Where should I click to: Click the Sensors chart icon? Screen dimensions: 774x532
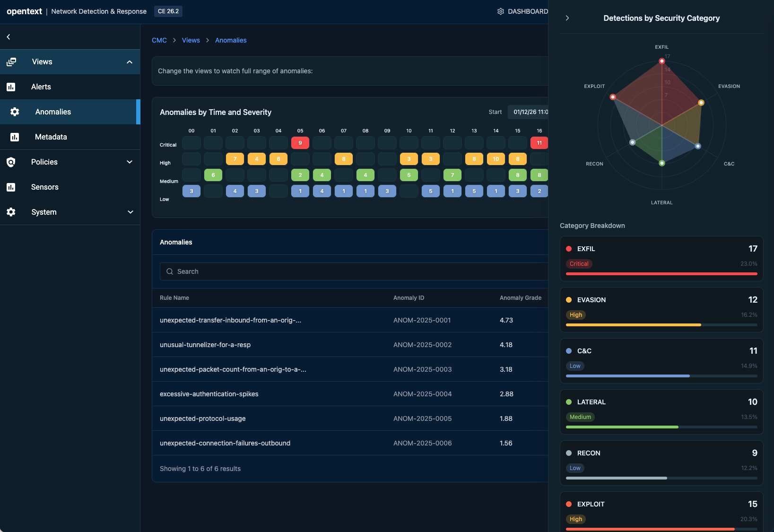[11, 187]
